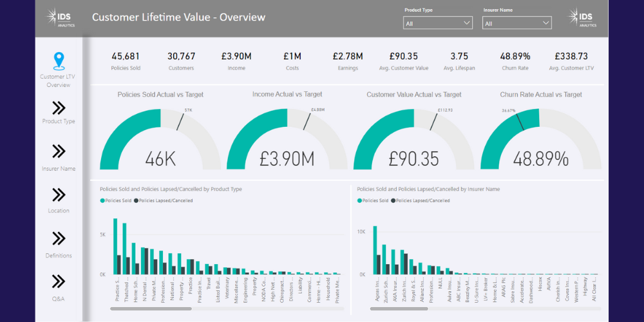
Task: Expand the Product Type filter dropdown
Action: pyautogui.click(x=438, y=23)
